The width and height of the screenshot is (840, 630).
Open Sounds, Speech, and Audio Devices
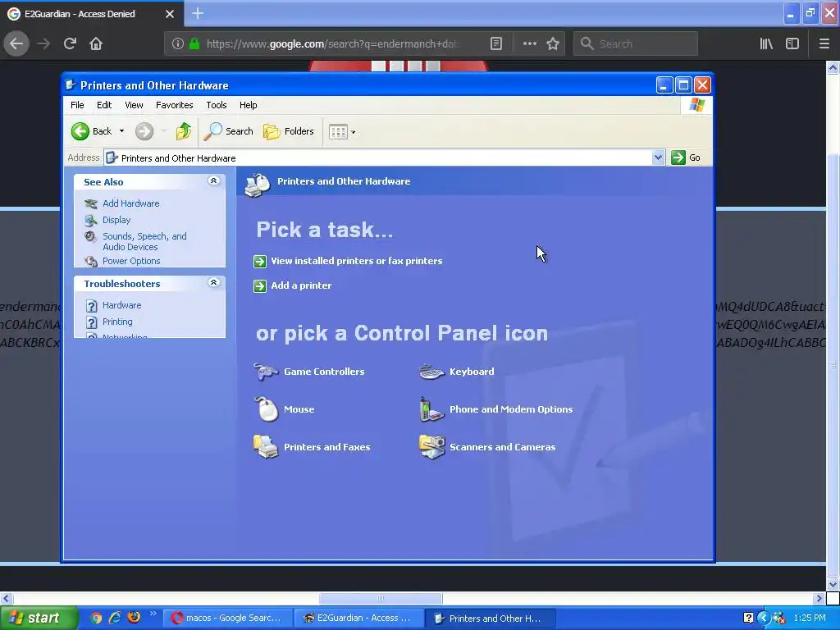pyautogui.click(x=144, y=242)
